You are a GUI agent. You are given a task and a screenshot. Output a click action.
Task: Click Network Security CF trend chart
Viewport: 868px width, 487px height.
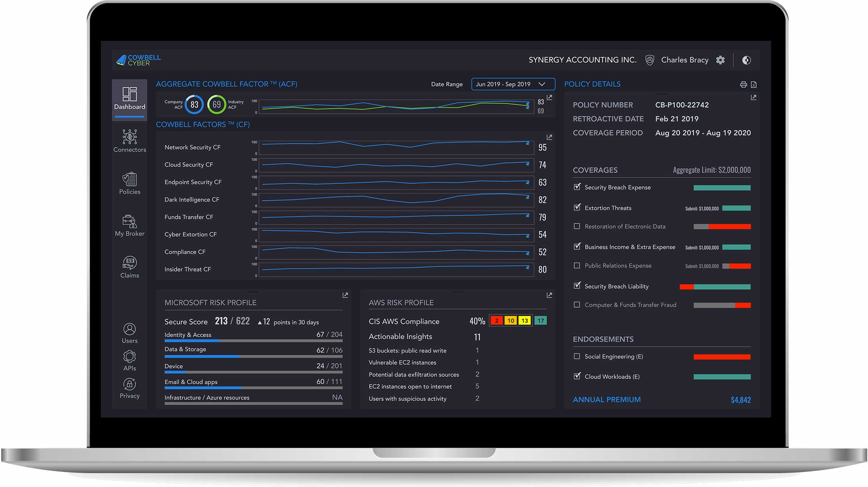(396, 147)
